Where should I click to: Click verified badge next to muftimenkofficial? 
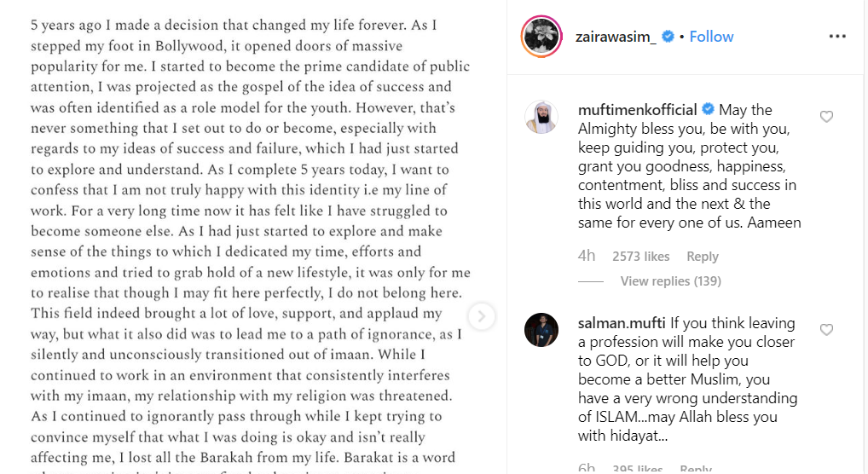point(708,110)
